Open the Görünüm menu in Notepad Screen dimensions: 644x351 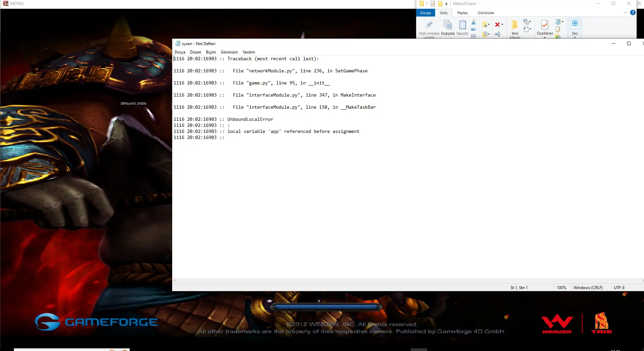(x=229, y=52)
